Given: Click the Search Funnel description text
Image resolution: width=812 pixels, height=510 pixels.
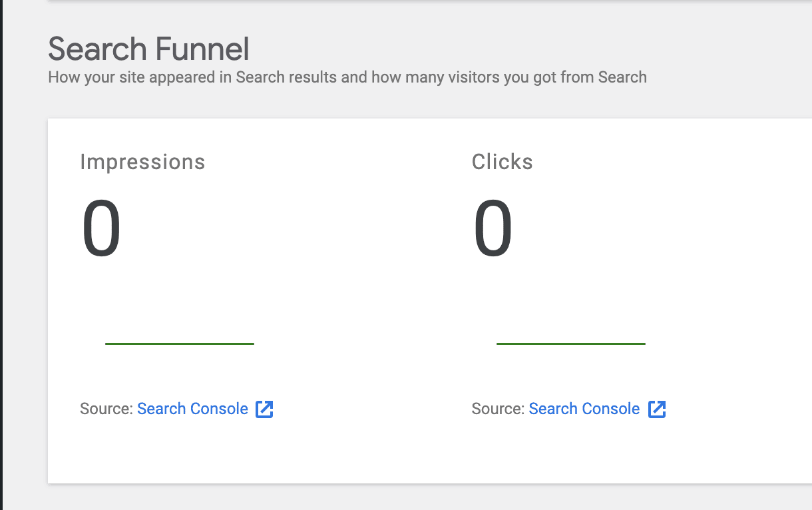Looking at the screenshot, I should click(347, 77).
